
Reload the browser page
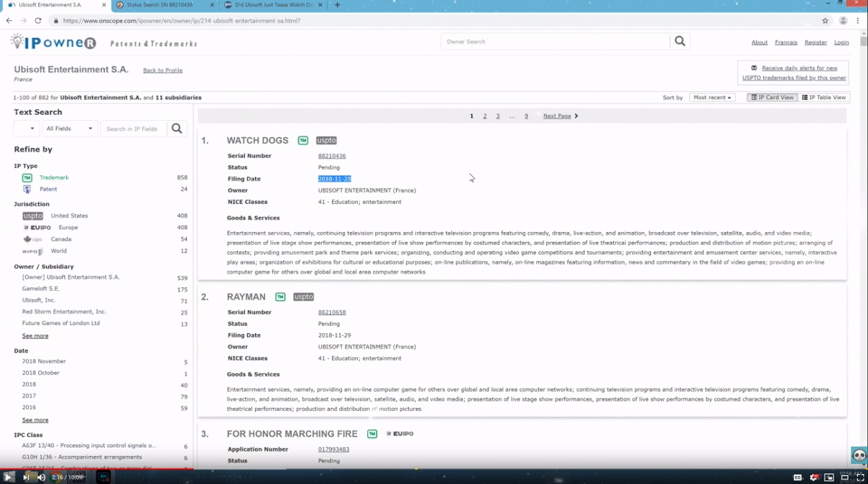tap(38, 21)
